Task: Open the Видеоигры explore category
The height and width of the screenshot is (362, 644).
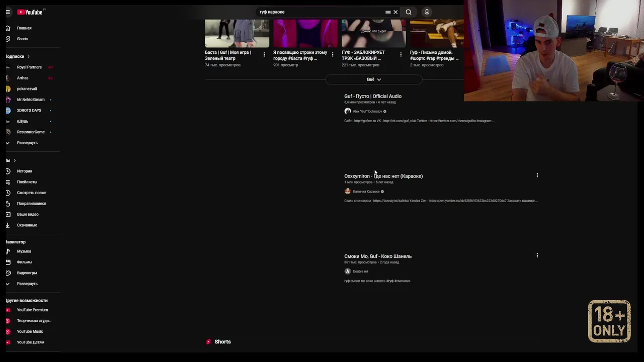Action: (27, 273)
